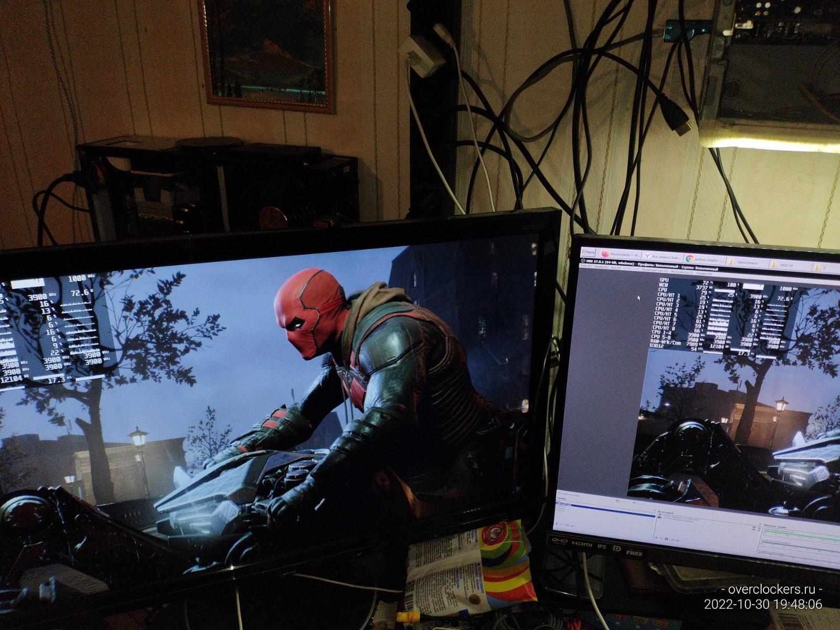
Task: Move the selected scene up
Action: [x=567, y=525]
